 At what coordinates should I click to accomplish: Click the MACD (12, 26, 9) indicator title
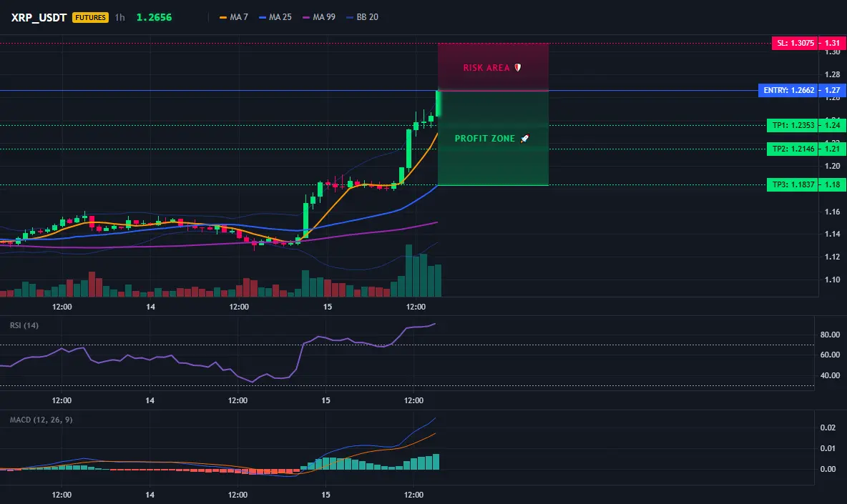pos(41,420)
